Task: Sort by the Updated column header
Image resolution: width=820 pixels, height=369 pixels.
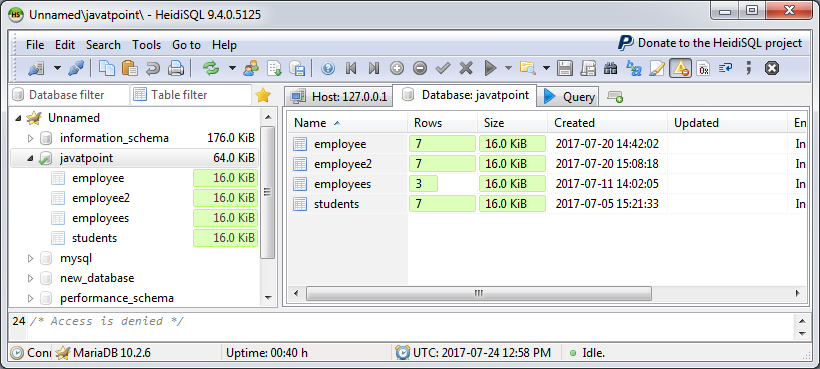Action: click(727, 123)
